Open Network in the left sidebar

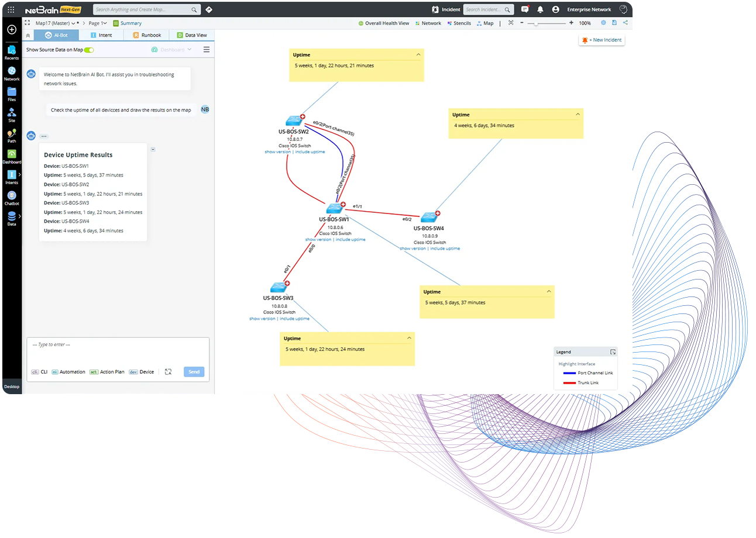click(12, 73)
